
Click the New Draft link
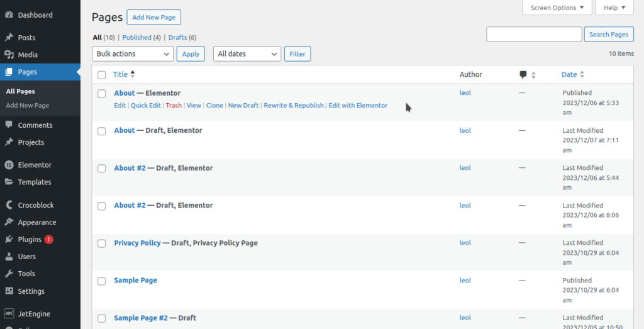click(x=243, y=105)
